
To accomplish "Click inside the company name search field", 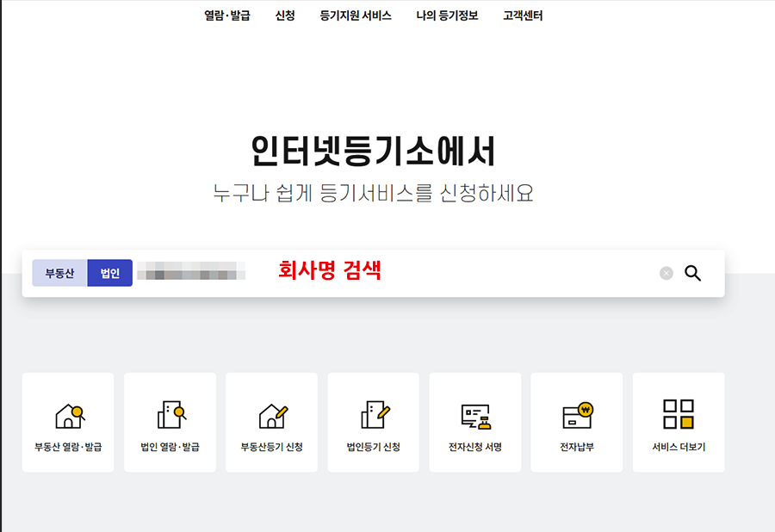I will click(x=431, y=273).
